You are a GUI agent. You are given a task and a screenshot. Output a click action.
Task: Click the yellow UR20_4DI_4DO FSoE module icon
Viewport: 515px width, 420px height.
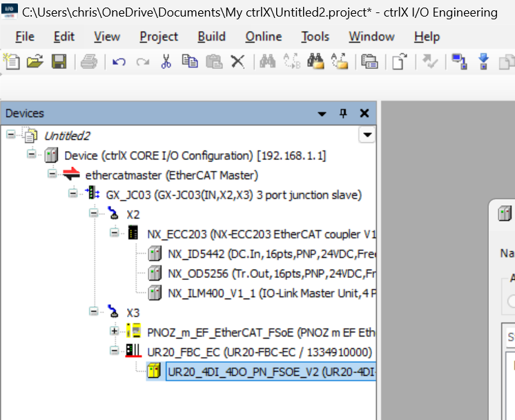154,371
